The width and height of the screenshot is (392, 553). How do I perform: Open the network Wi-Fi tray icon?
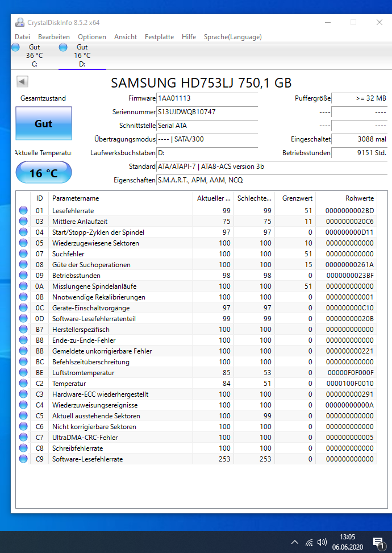click(x=309, y=542)
